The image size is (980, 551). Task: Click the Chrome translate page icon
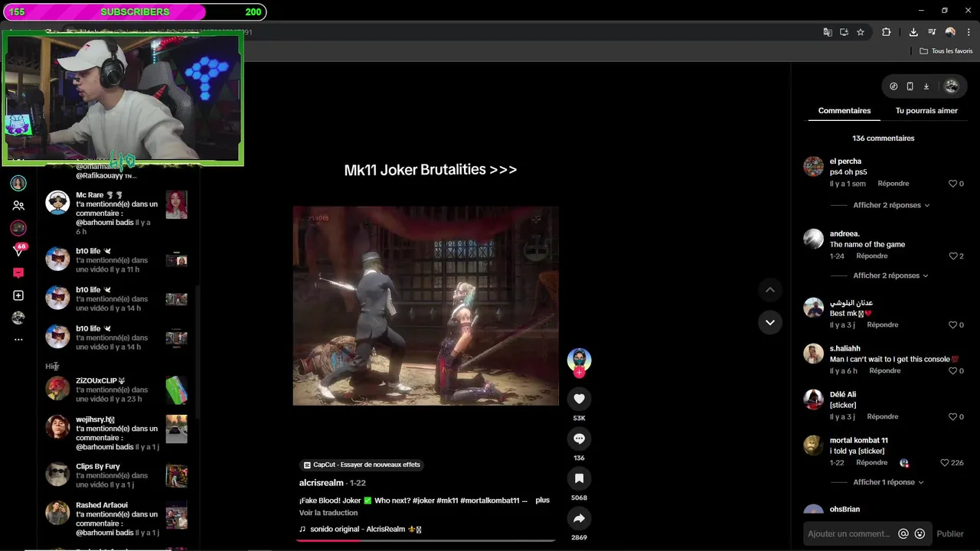pos(828,32)
